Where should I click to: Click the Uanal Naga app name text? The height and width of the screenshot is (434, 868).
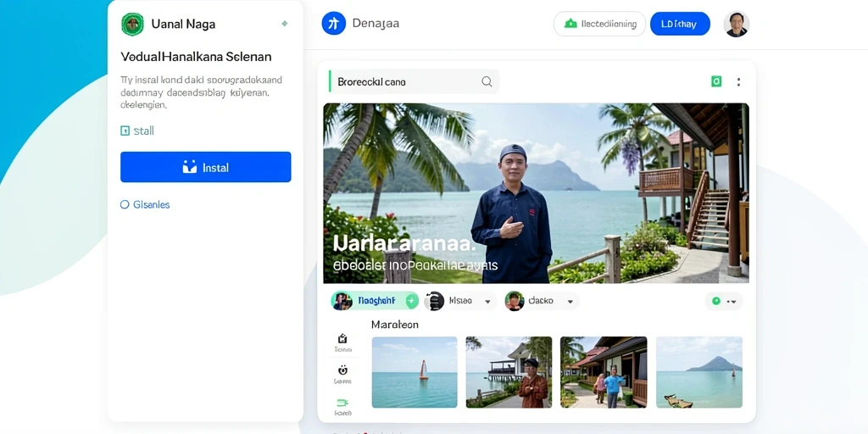183,25
